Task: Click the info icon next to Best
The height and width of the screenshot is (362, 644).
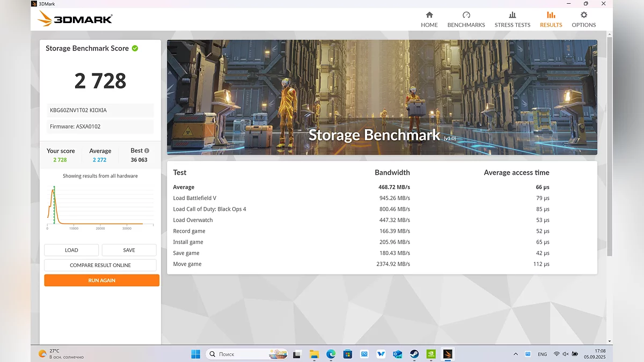Action: tap(147, 151)
